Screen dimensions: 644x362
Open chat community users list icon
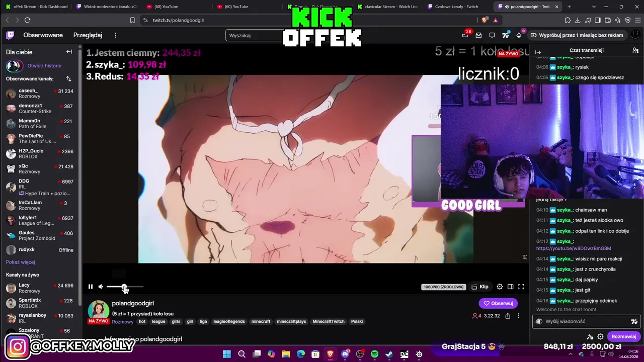[x=635, y=51]
